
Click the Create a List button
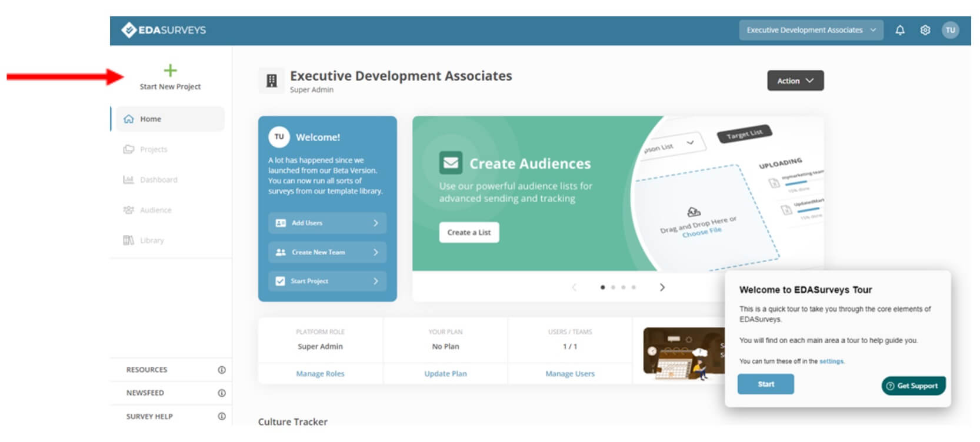click(469, 232)
